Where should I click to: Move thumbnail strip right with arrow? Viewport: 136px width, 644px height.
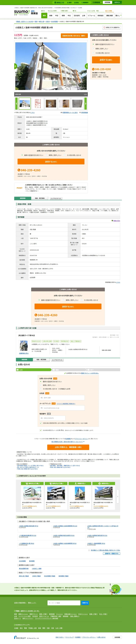point(85,103)
